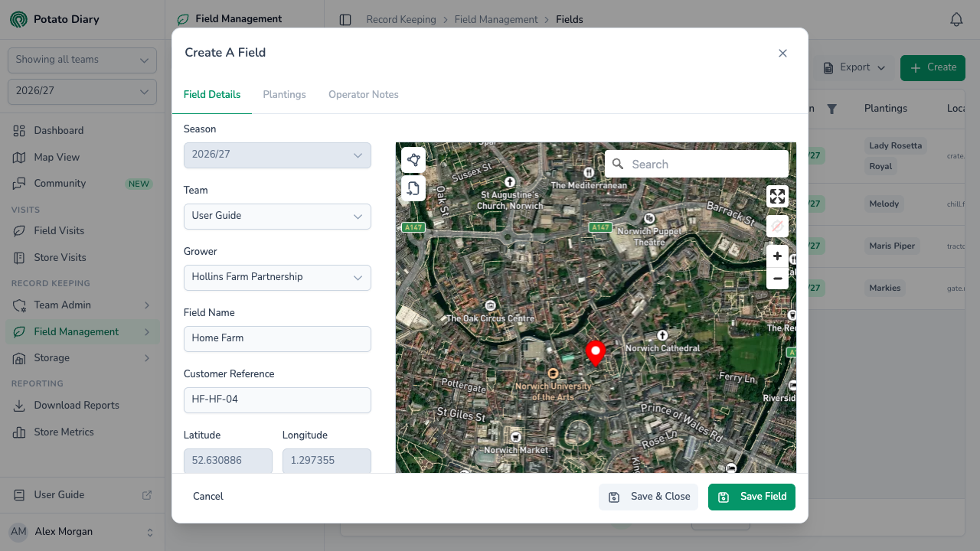Image resolution: width=980 pixels, height=551 pixels.
Task: Open the Alex Morgan account menu
Action: [83, 532]
